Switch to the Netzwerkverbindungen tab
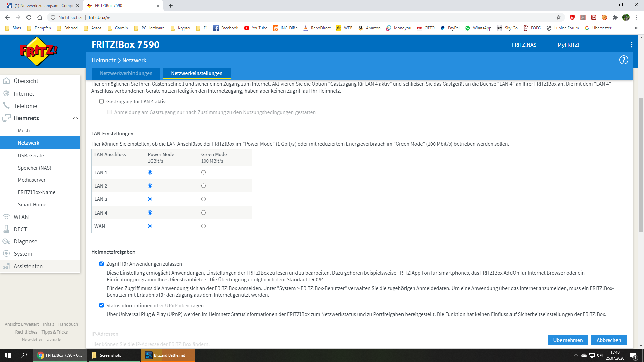This screenshot has height=362, width=644. tap(126, 73)
